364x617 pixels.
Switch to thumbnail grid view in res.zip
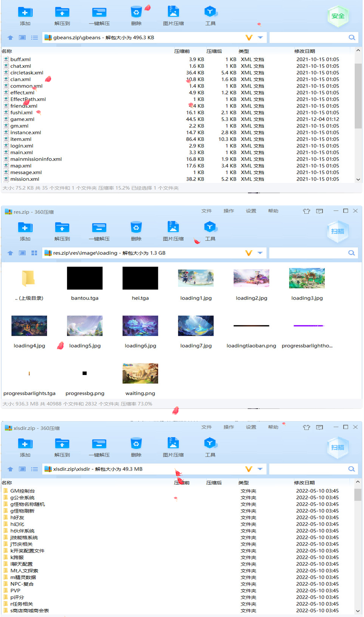(34, 253)
